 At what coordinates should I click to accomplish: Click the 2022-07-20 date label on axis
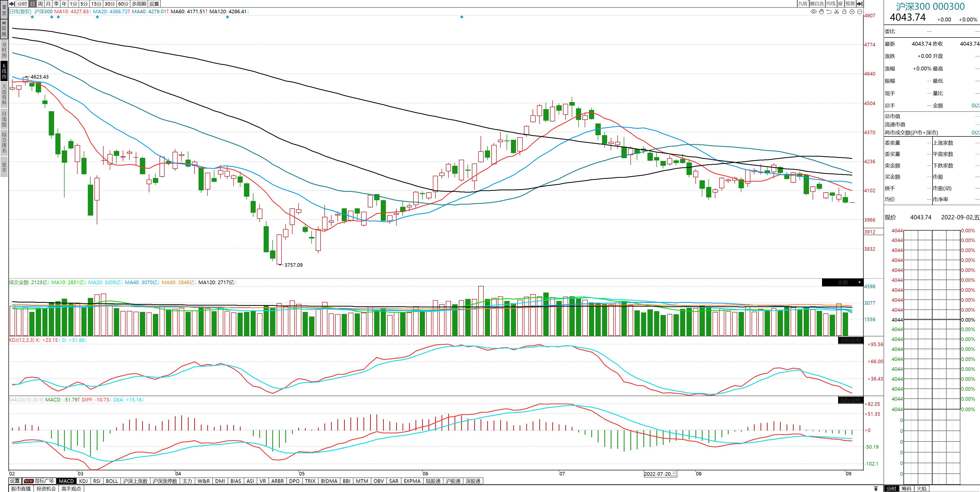click(660, 474)
